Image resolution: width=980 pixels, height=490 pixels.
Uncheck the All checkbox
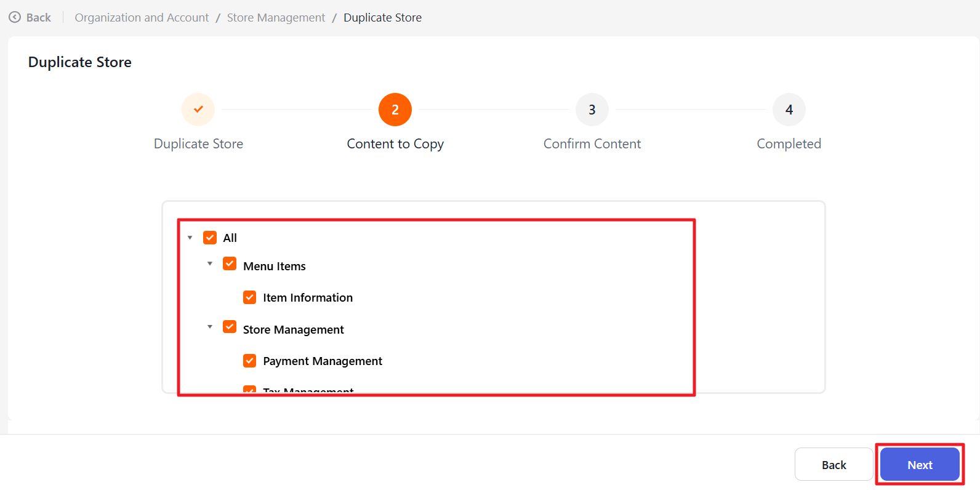pyautogui.click(x=210, y=238)
